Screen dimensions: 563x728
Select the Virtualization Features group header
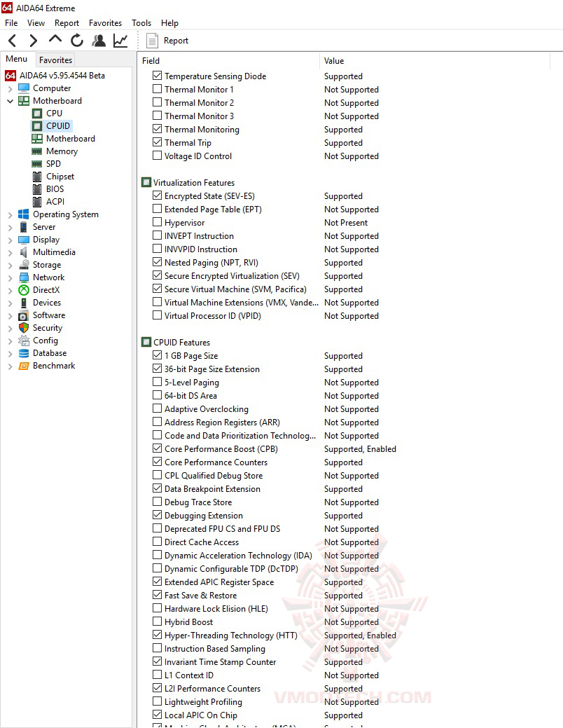[193, 183]
